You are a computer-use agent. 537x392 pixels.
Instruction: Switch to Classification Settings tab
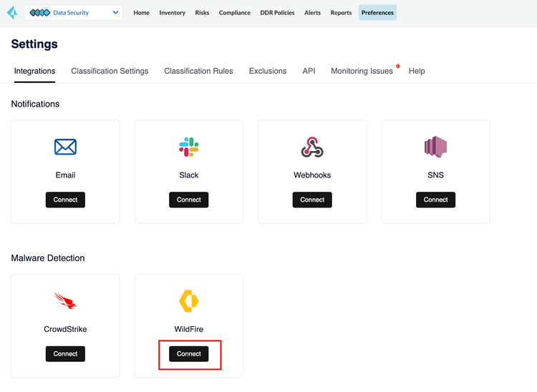coord(110,71)
